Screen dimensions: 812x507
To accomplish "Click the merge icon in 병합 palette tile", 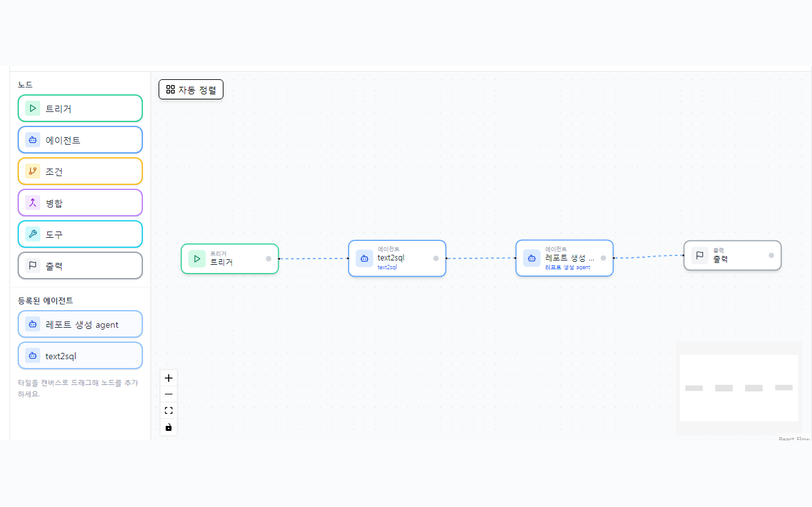I will [x=33, y=203].
